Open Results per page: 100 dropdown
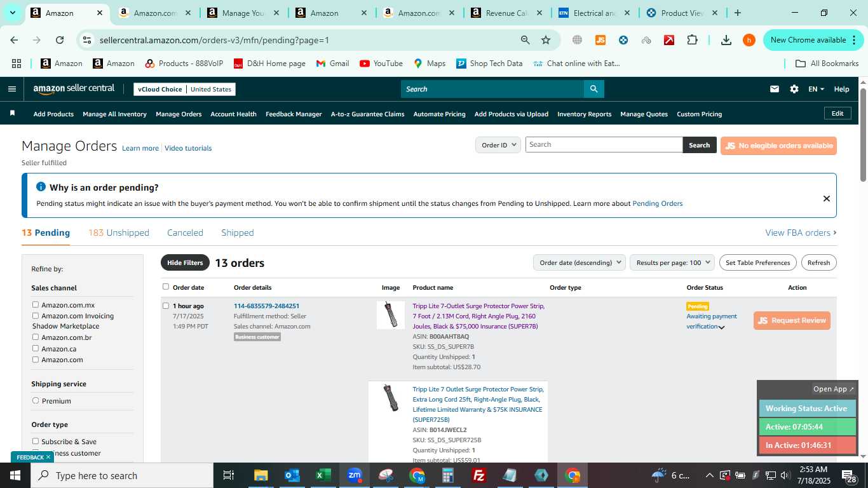Image resolution: width=868 pixels, height=488 pixels. point(672,262)
